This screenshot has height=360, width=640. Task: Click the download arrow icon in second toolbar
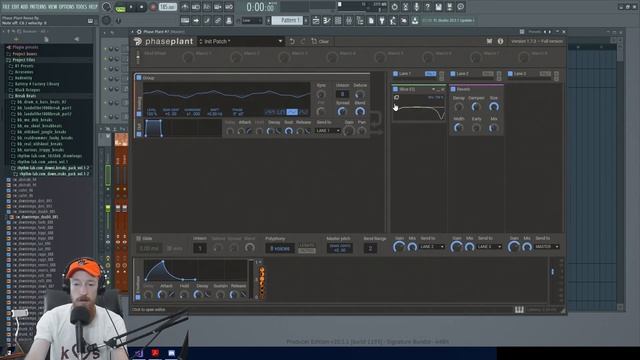click(x=415, y=20)
